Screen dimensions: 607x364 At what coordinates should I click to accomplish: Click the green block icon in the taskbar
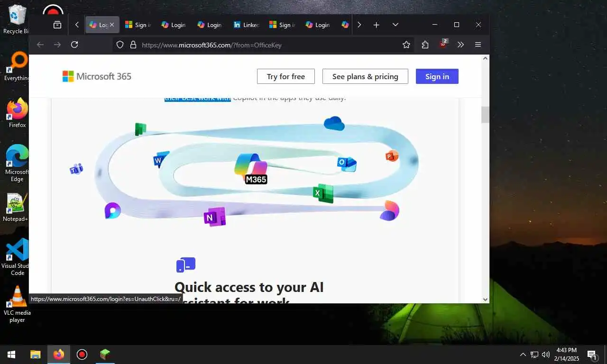point(105,354)
